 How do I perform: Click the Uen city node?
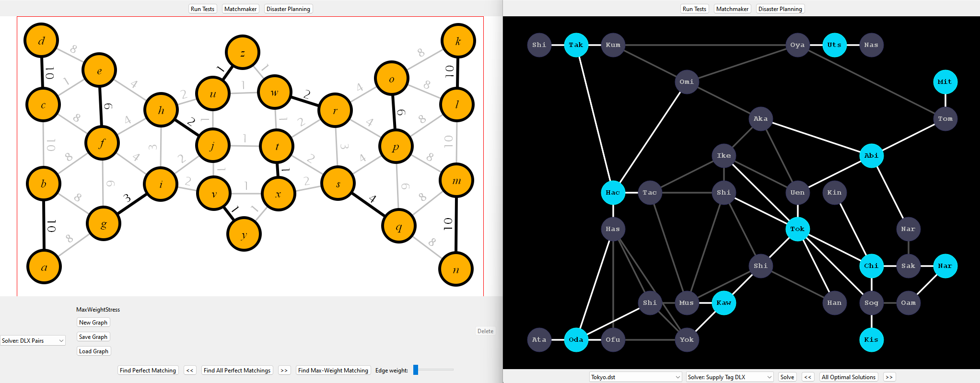[797, 193]
